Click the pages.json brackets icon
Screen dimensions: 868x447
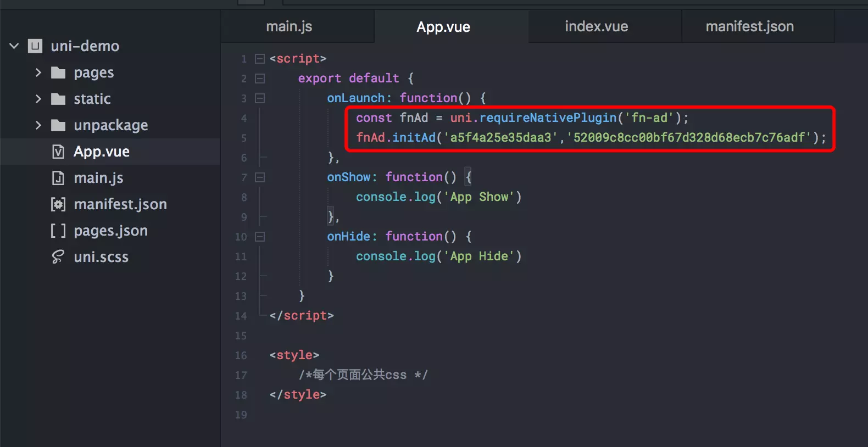click(58, 231)
